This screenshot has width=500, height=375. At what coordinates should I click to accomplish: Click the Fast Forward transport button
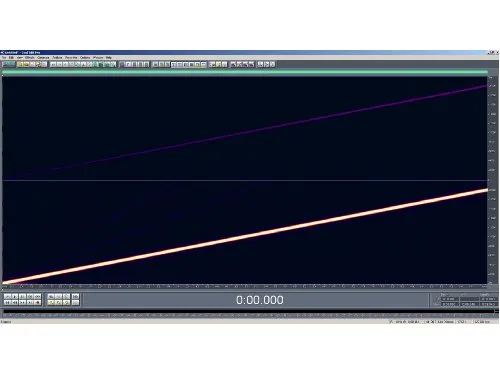[x=22, y=302]
